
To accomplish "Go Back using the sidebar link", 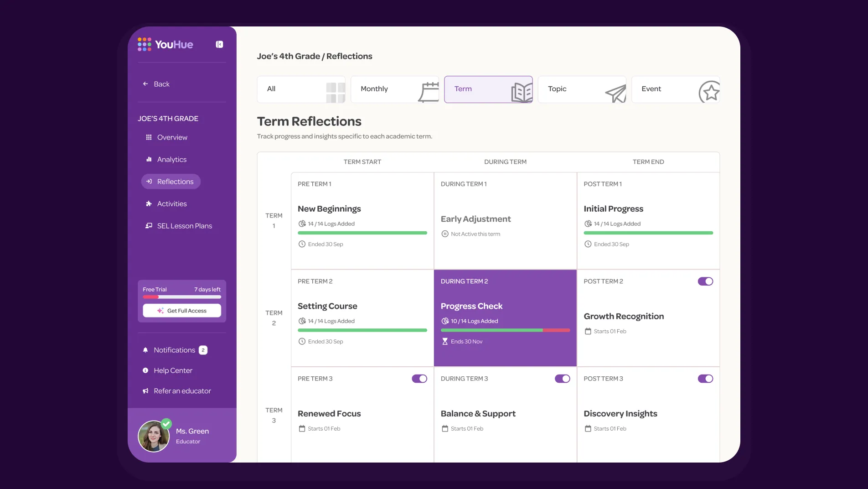I will pos(156,84).
